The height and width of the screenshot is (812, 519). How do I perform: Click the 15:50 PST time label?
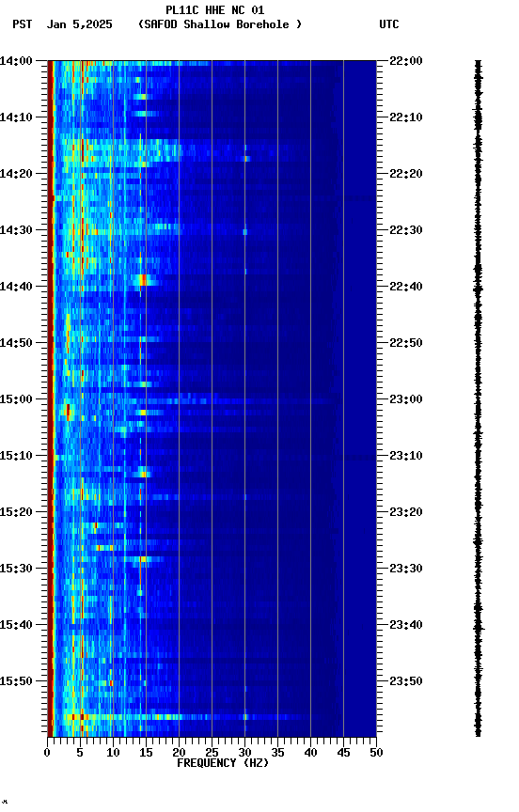pyautogui.click(x=16, y=681)
